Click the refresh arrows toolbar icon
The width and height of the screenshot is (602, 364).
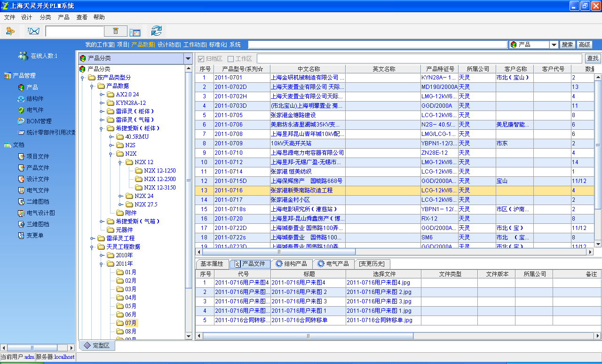tap(156, 32)
